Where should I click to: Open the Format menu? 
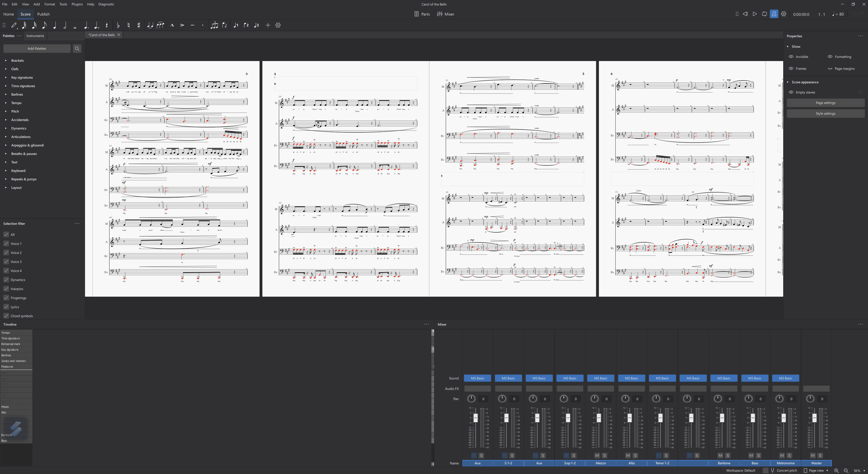(50, 4)
